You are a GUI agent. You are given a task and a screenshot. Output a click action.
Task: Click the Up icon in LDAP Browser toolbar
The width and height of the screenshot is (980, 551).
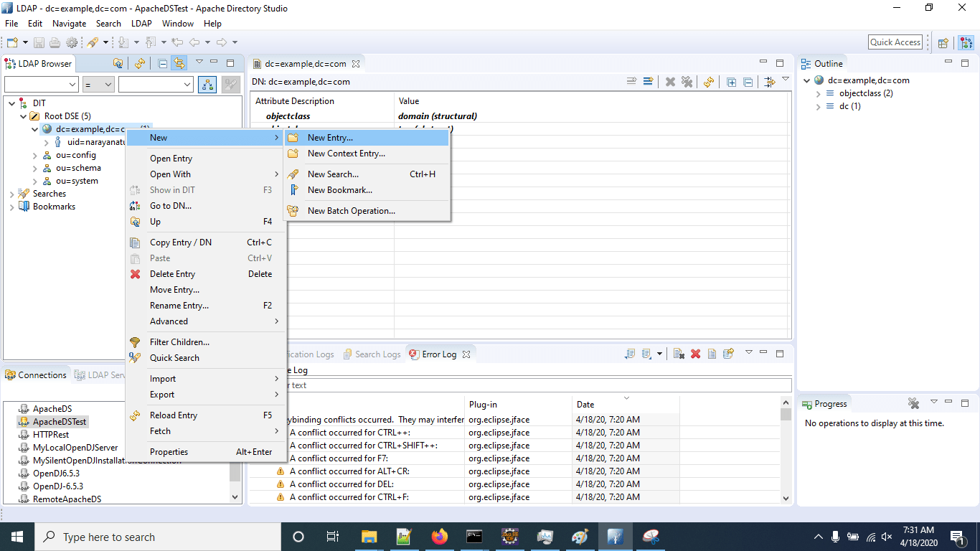118,63
